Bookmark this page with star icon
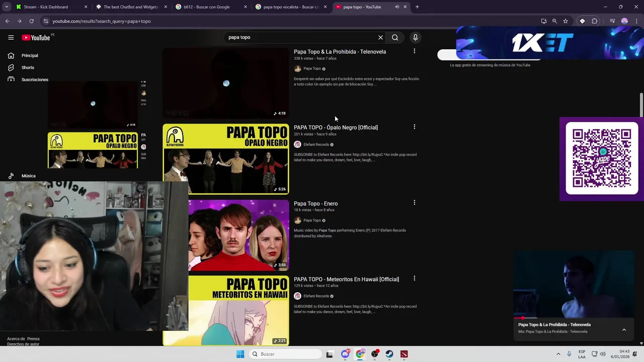 [566, 21]
